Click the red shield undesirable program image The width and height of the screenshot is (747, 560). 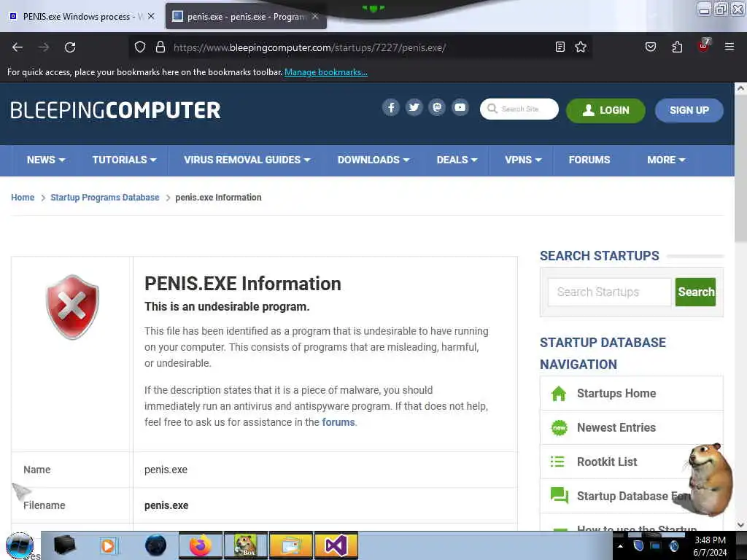click(x=72, y=307)
